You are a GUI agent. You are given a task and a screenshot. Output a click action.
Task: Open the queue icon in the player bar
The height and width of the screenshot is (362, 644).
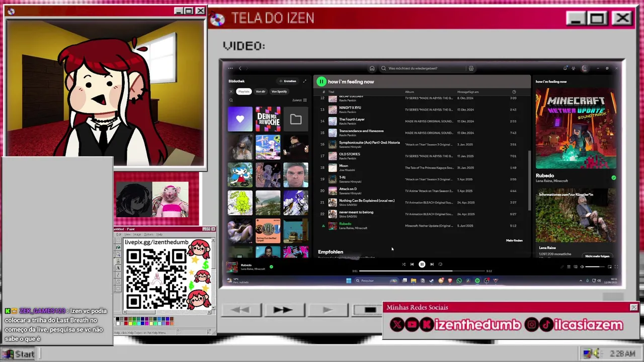[569, 266]
